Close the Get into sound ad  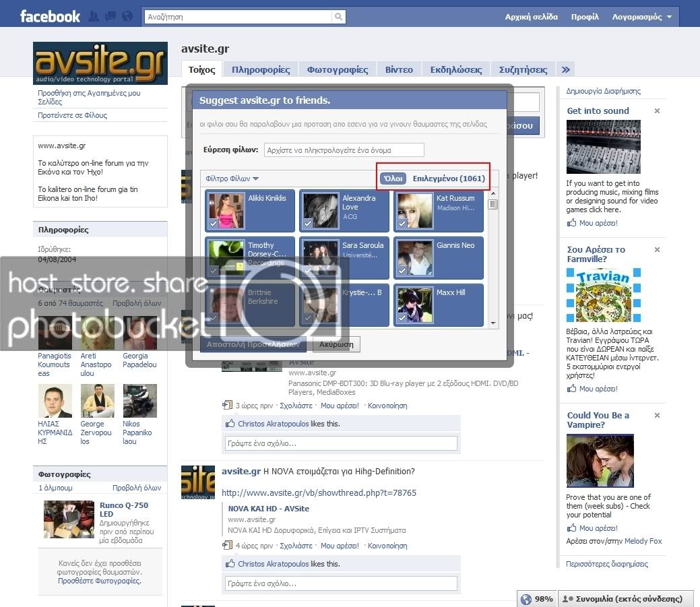tap(657, 110)
